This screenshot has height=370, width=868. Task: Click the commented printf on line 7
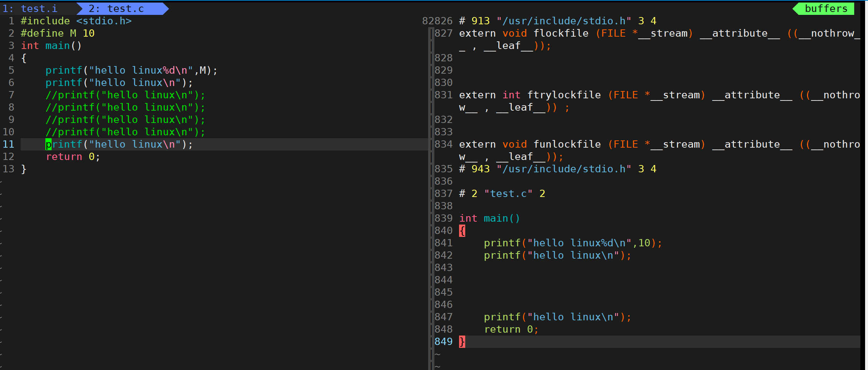tap(125, 95)
